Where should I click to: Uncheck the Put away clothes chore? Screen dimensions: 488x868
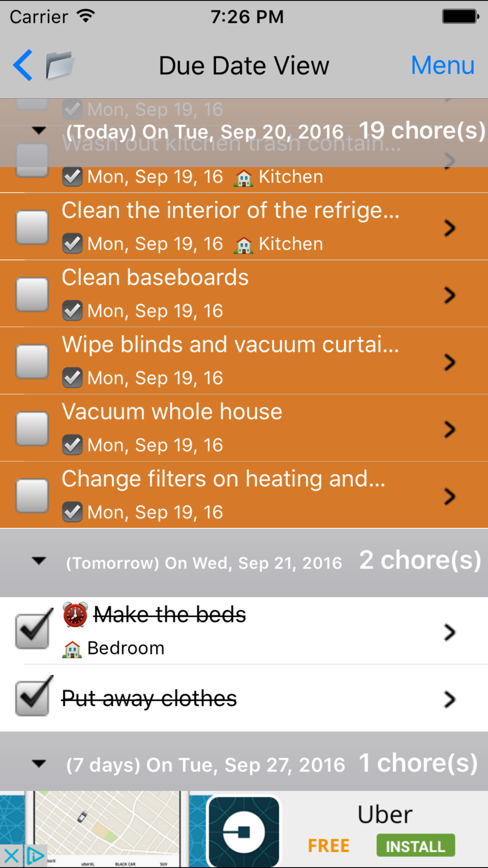click(33, 697)
